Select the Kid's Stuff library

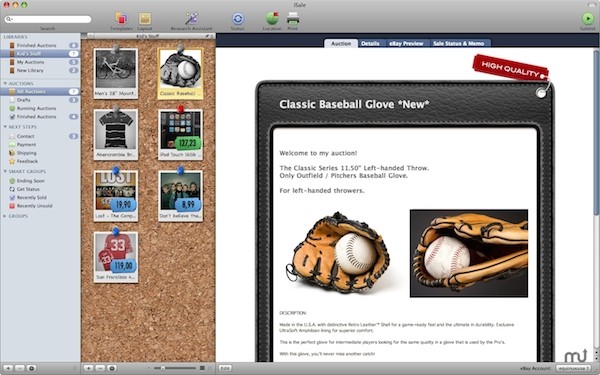click(40, 54)
